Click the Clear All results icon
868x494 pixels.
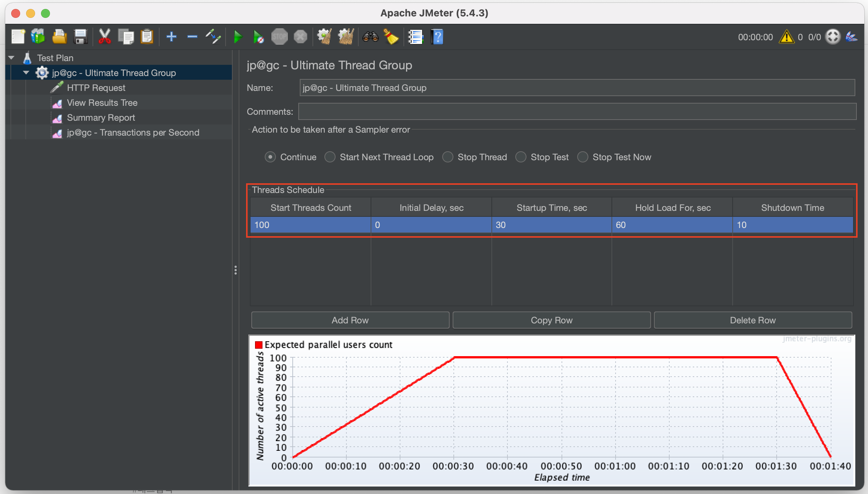pos(346,37)
